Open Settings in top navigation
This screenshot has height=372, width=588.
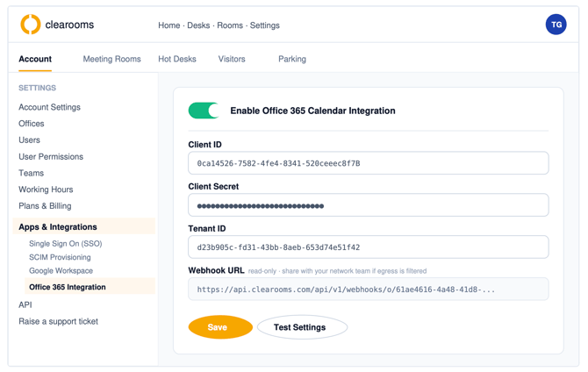(265, 25)
